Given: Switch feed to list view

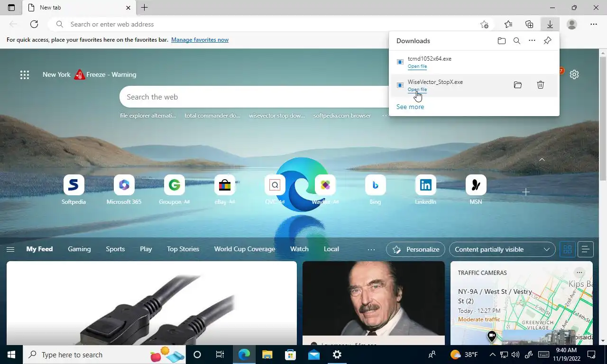Looking at the screenshot, I should [x=586, y=249].
